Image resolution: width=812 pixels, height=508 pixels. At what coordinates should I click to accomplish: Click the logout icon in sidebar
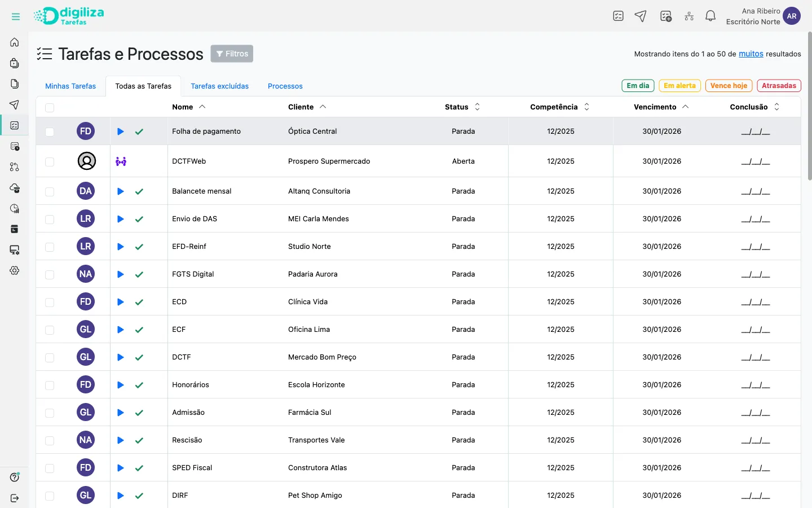click(x=15, y=498)
